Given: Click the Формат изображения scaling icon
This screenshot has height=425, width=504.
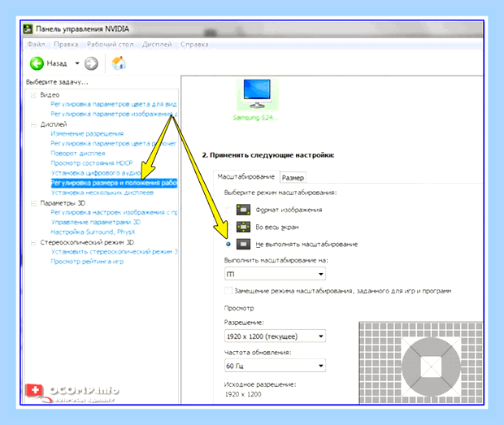Looking at the screenshot, I should (x=243, y=210).
